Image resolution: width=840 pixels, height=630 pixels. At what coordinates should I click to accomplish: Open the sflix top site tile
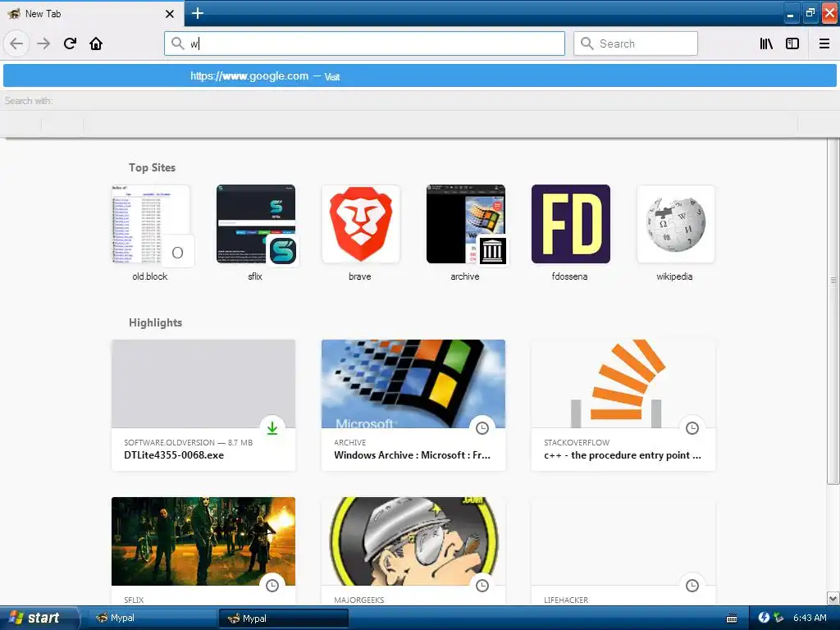coord(256,224)
